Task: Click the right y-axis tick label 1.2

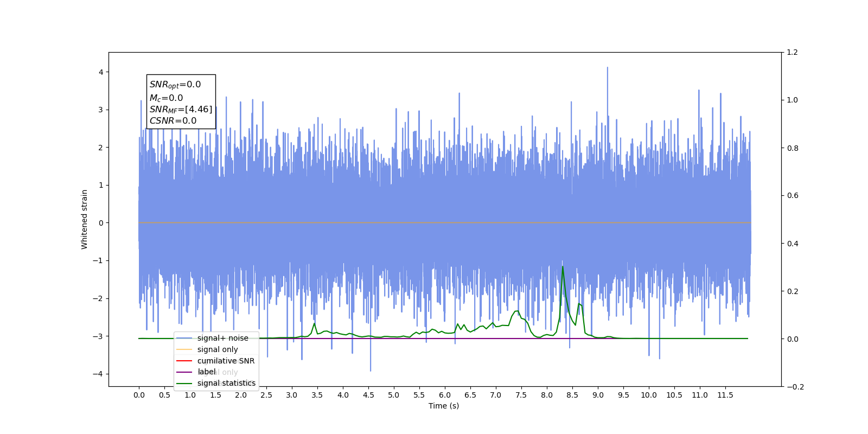Action: (793, 53)
